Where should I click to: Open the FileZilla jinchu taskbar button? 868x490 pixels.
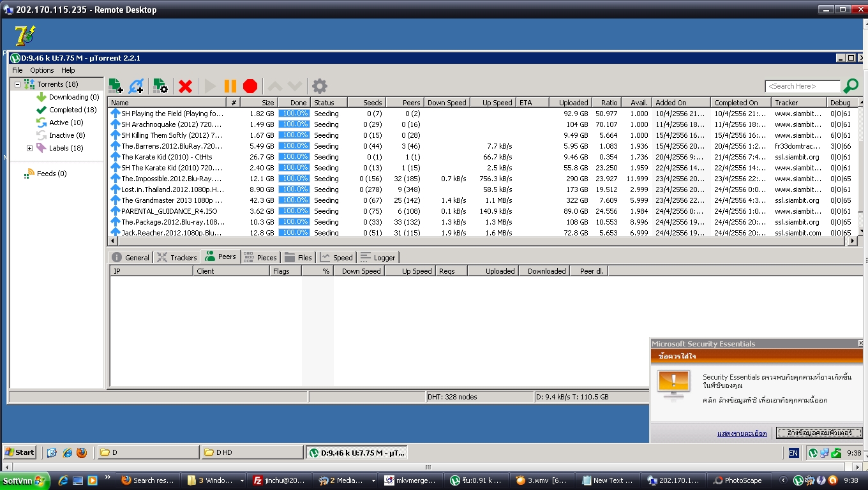point(280,480)
